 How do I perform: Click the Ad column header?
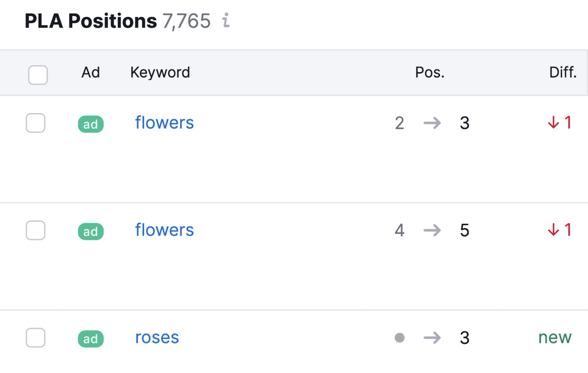[91, 72]
